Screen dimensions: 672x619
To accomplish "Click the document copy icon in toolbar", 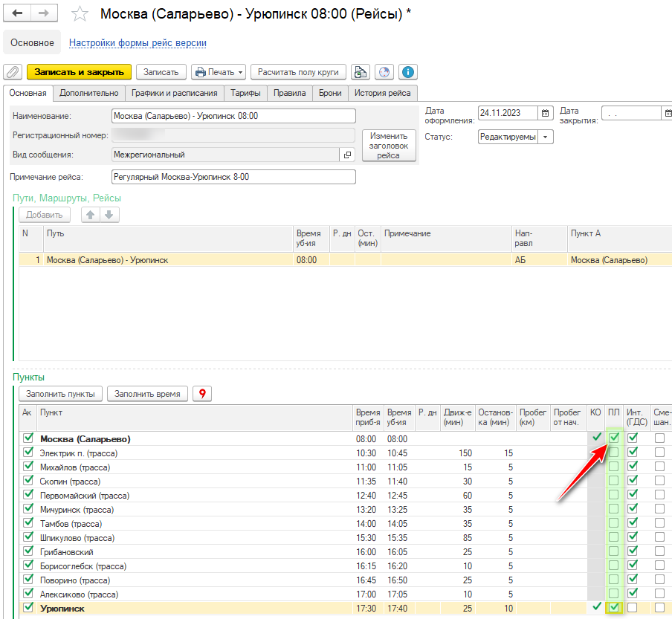I will pyautogui.click(x=361, y=72).
